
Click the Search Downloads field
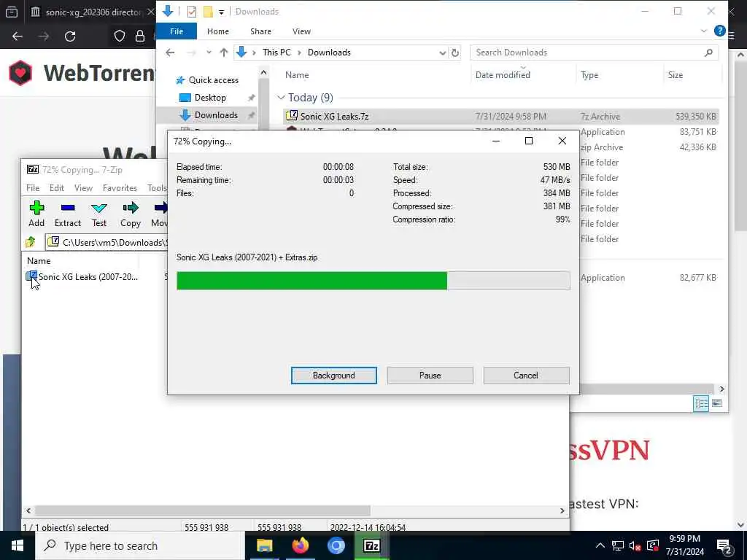click(594, 52)
